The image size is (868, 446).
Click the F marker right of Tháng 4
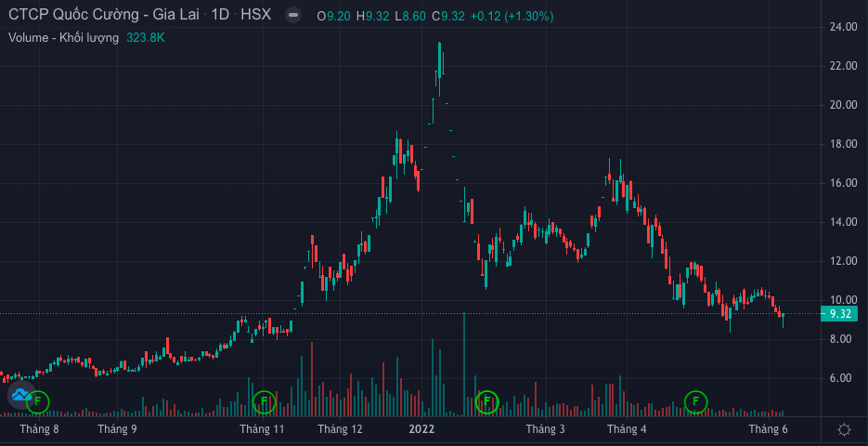pyautogui.click(x=695, y=401)
